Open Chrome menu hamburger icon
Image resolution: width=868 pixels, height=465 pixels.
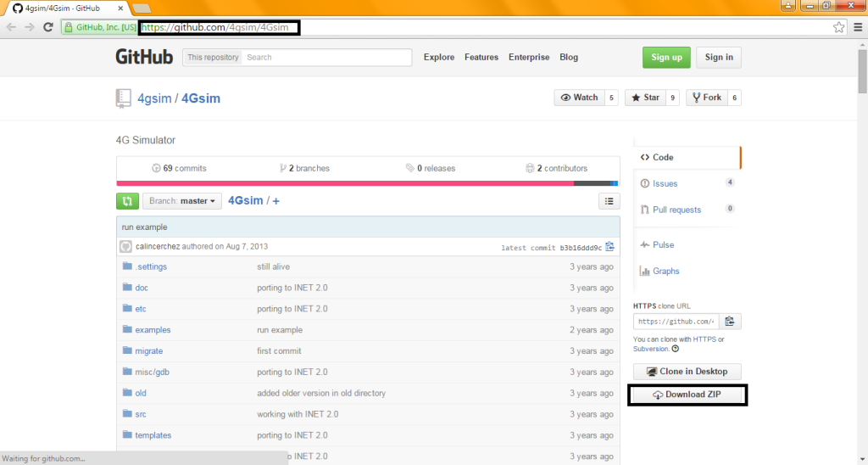[x=856, y=27]
